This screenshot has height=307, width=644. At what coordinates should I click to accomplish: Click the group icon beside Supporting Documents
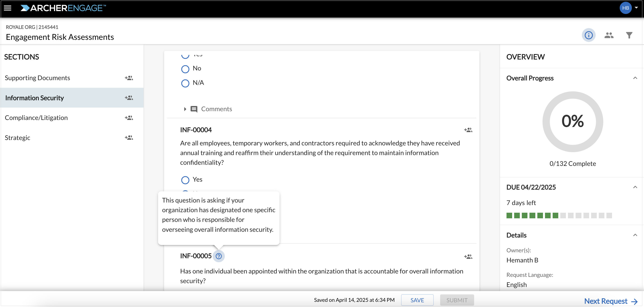coord(129,78)
